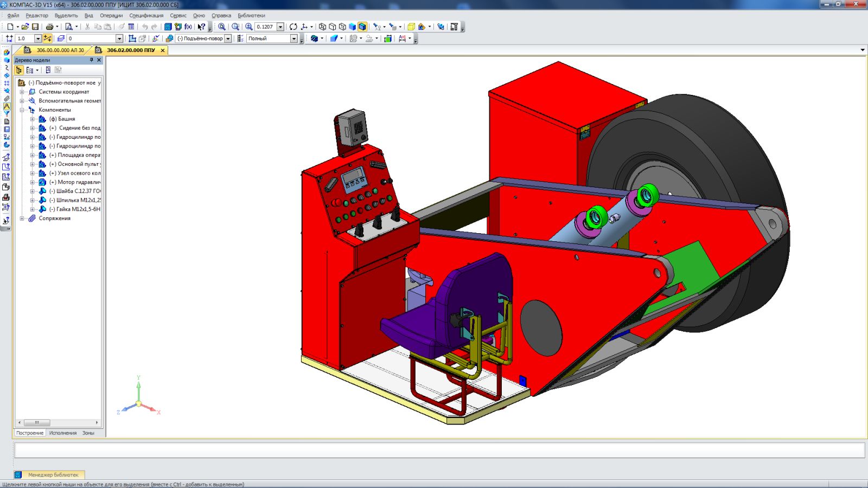
Task: Expand the Системы координат tree node
Action: [22, 92]
